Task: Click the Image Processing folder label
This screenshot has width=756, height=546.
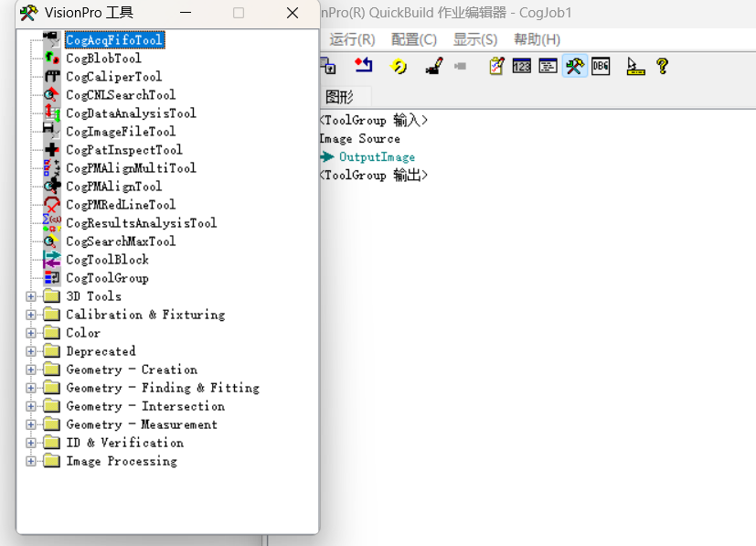Action: pyautogui.click(x=122, y=462)
